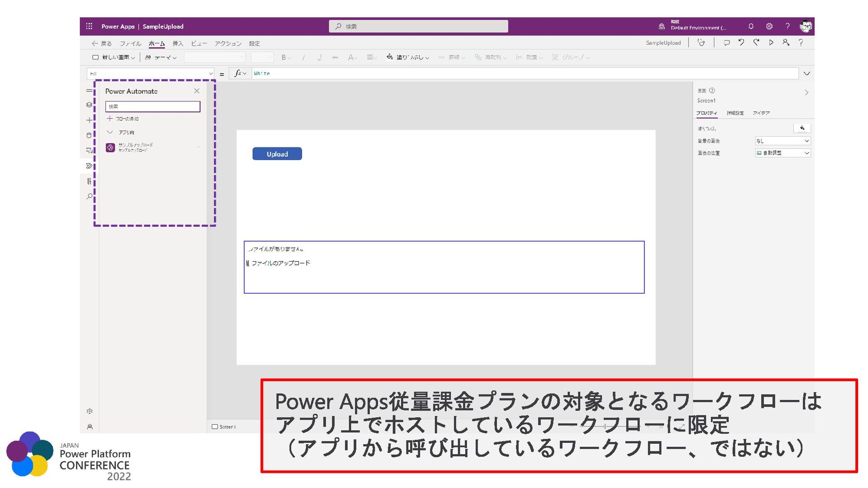Open the app checker stethoscope icon
This screenshot has width=868, height=488.
[701, 42]
